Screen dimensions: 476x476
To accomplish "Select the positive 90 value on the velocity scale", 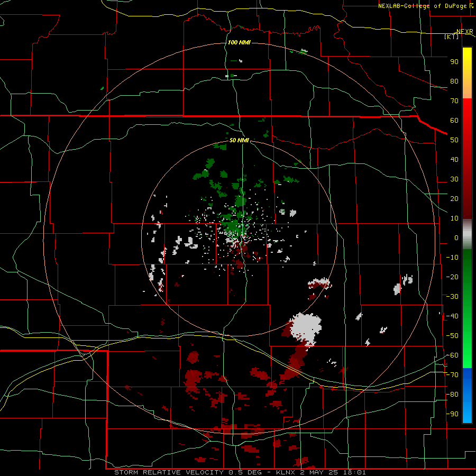I will (454, 62).
